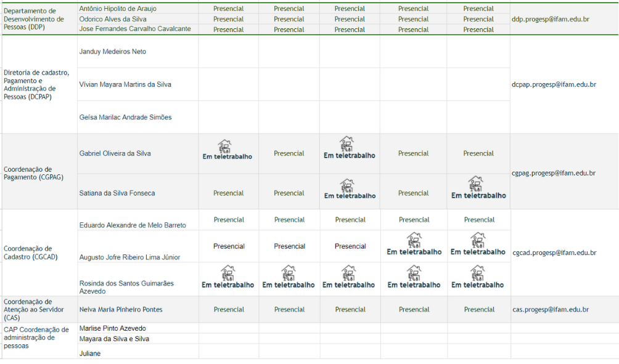Select name Eduardo Alexandre de Melo Barreto
The image size is (619, 364).
(133, 225)
